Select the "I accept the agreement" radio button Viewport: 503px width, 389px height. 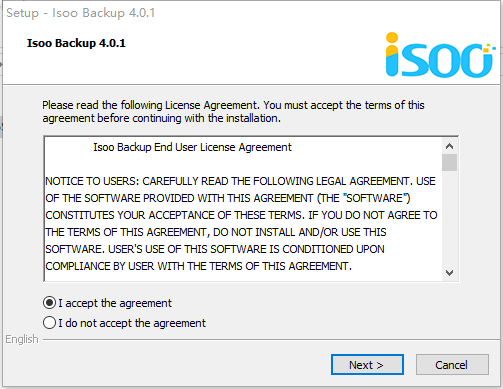tap(49, 303)
